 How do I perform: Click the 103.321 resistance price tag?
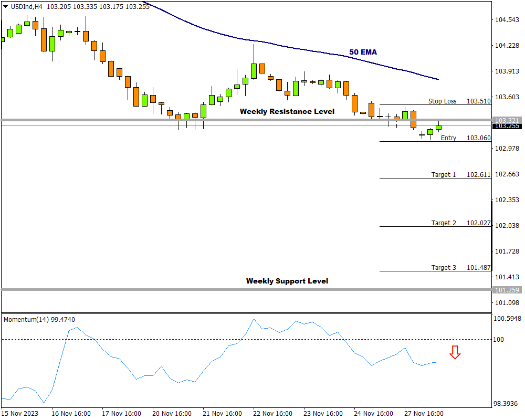tap(507, 120)
